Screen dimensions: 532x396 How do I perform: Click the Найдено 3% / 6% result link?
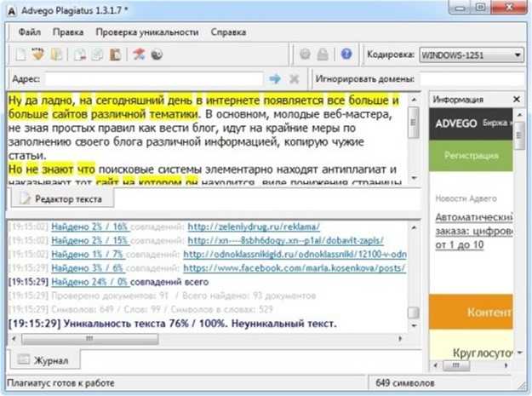(88, 268)
